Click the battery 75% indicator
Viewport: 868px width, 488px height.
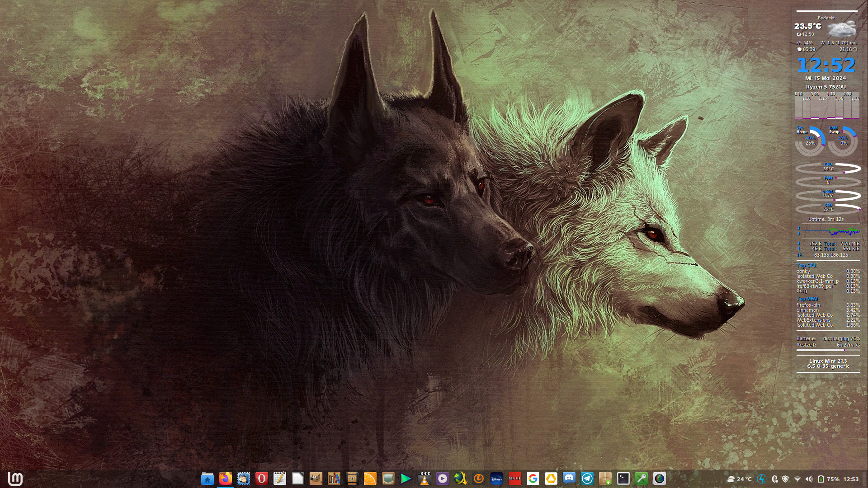coord(829,479)
